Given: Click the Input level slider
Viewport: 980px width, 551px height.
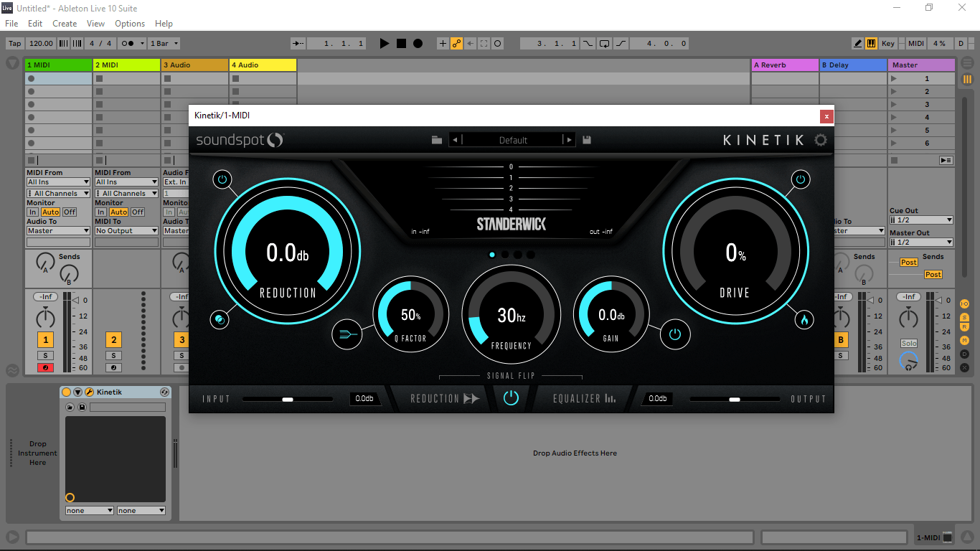Looking at the screenshot, I should pos(288,399).
